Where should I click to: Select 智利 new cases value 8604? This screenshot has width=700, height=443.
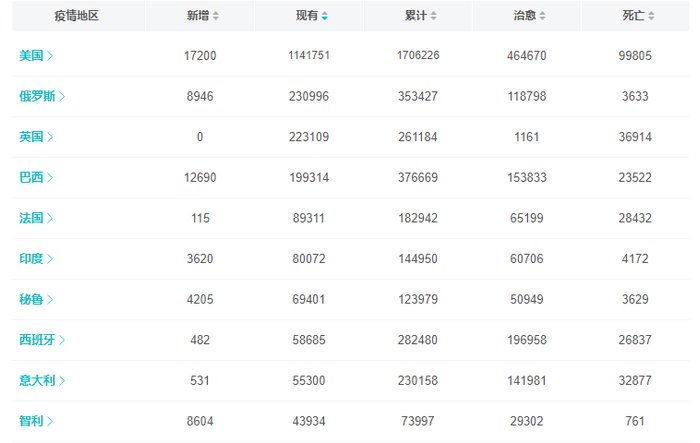(x=200, y=422)
